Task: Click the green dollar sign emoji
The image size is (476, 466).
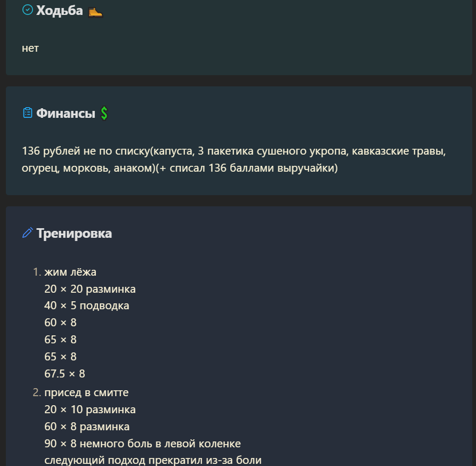Action: (x=104, y=113)
